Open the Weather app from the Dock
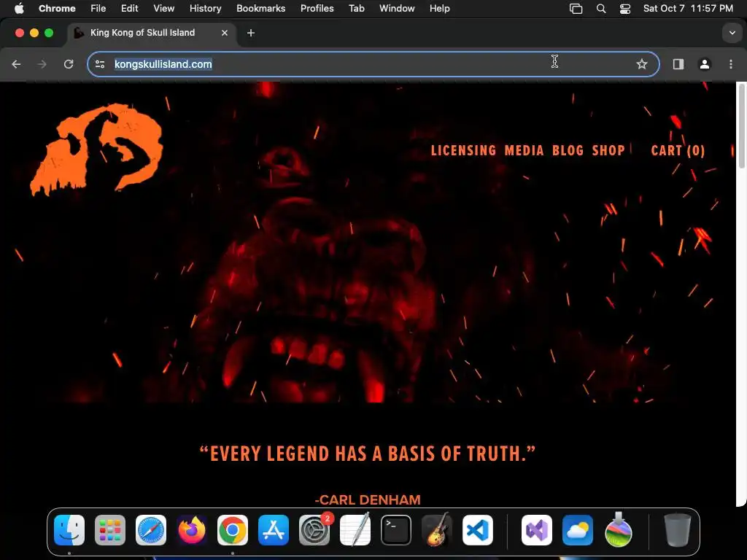 coord(578,530)
